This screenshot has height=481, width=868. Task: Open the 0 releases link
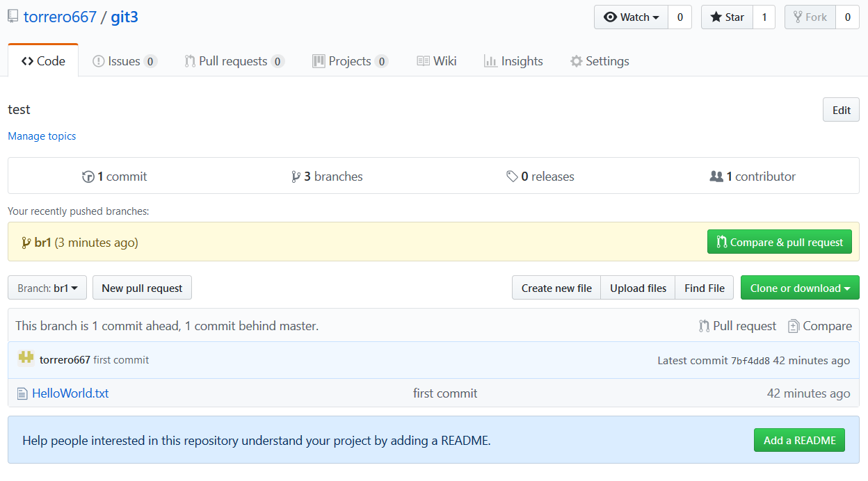tap(540, 177)
